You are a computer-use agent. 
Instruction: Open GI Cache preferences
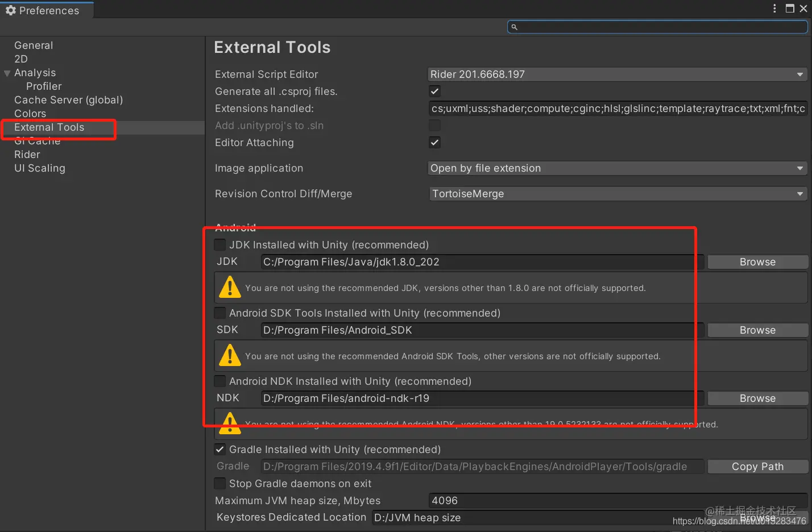[x=37, y=141]
